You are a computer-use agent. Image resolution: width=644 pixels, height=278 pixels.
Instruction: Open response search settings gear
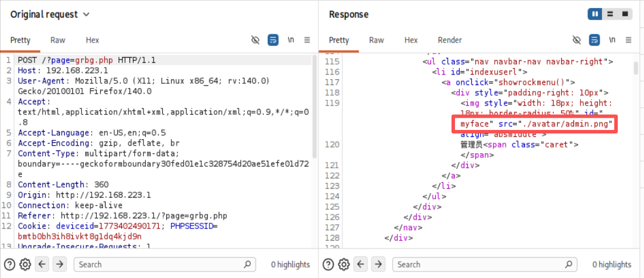point(344,264)
